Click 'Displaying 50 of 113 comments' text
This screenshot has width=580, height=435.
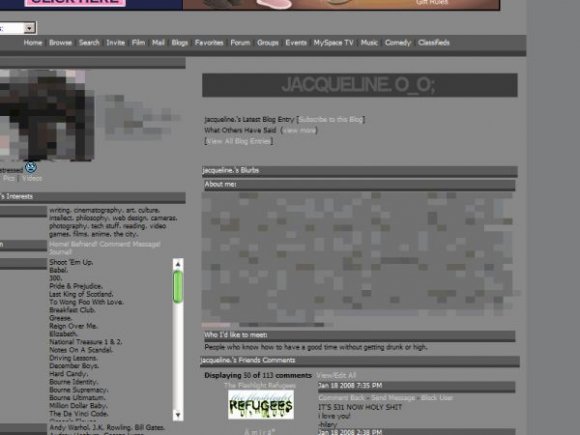(258, 375)
